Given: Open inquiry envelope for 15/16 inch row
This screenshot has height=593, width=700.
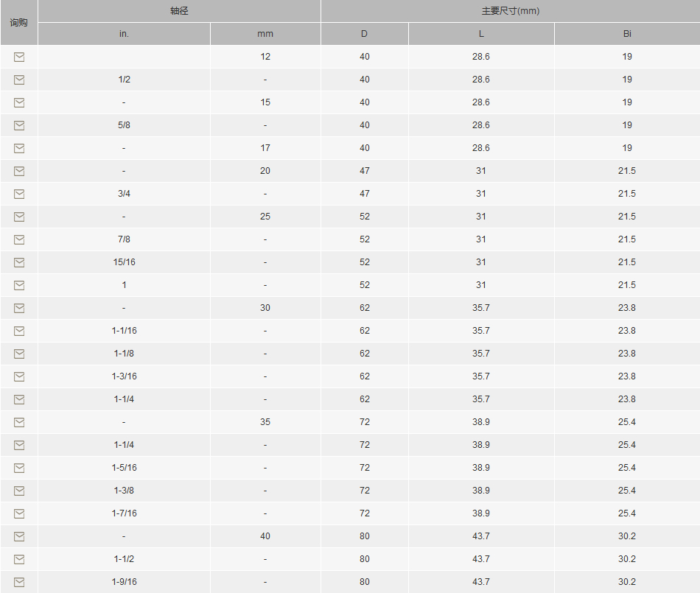Looking at the screenshot, I should coord(19,262).
